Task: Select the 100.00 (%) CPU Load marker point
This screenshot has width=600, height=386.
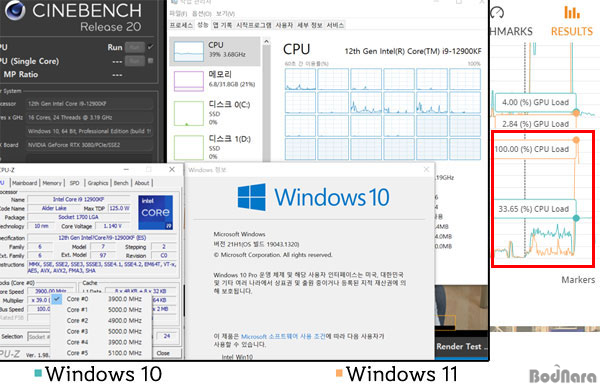Action: tap(576, 140)
